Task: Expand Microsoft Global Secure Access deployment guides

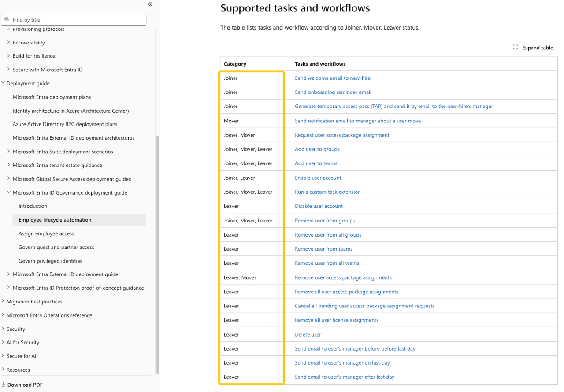Action: pos(9,179)
